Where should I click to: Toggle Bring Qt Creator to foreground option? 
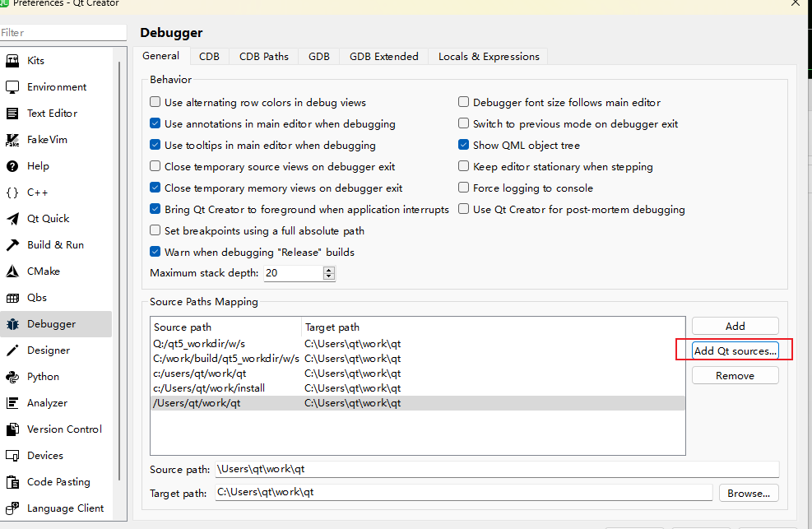click(155, 209)
